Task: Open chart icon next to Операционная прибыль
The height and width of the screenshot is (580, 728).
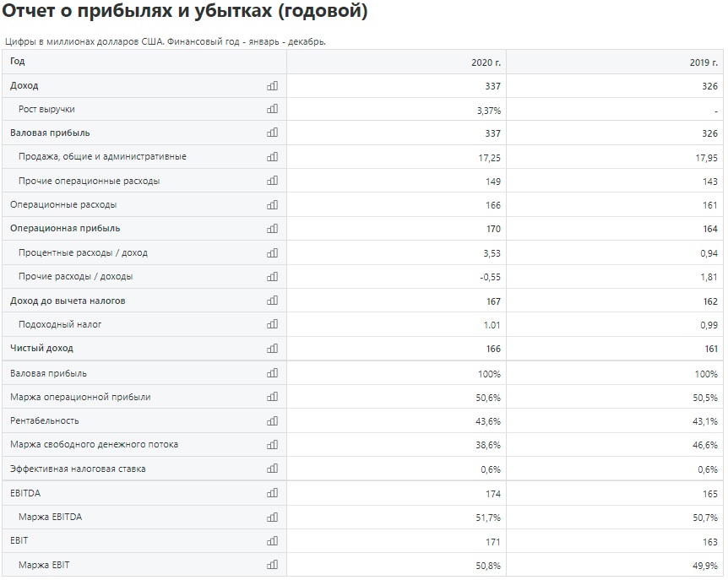Action: pos(273,228)
